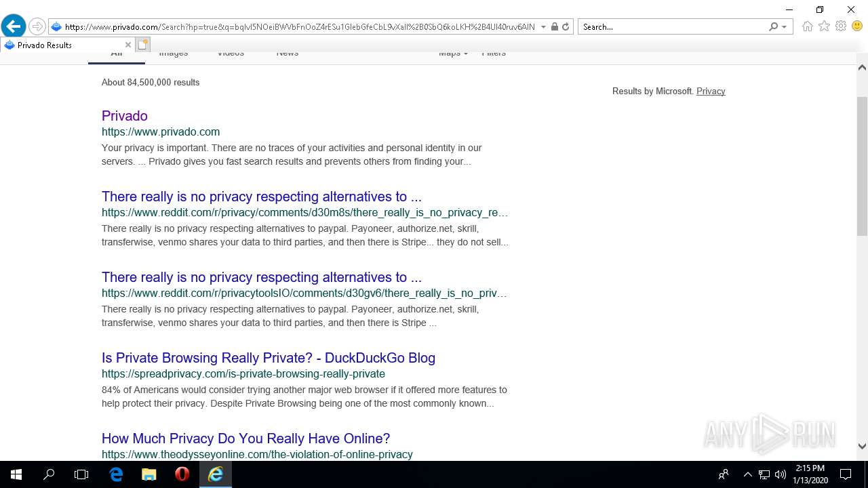Open the https://www.privado.com URL link

[161, 132]
